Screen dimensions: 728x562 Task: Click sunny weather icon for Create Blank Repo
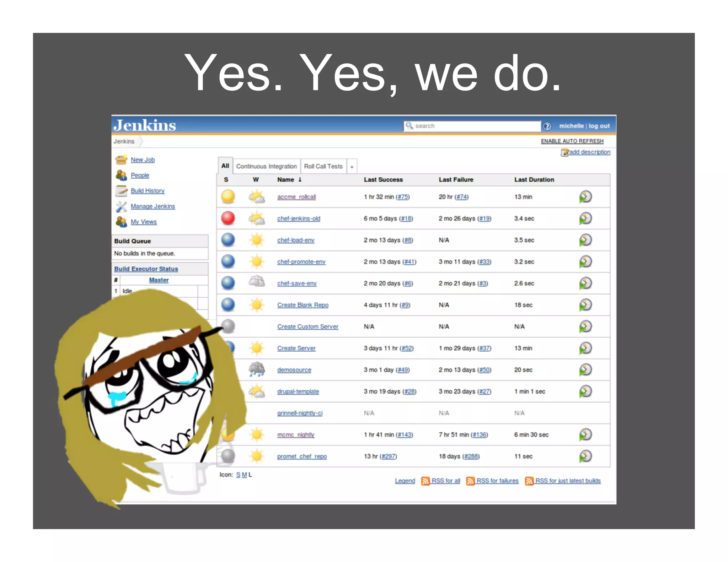click(256, 305)
